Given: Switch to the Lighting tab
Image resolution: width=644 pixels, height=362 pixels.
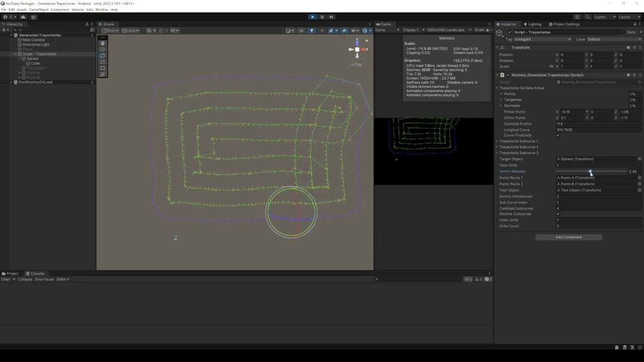Looking at the screenshot, I should point(532,24).
